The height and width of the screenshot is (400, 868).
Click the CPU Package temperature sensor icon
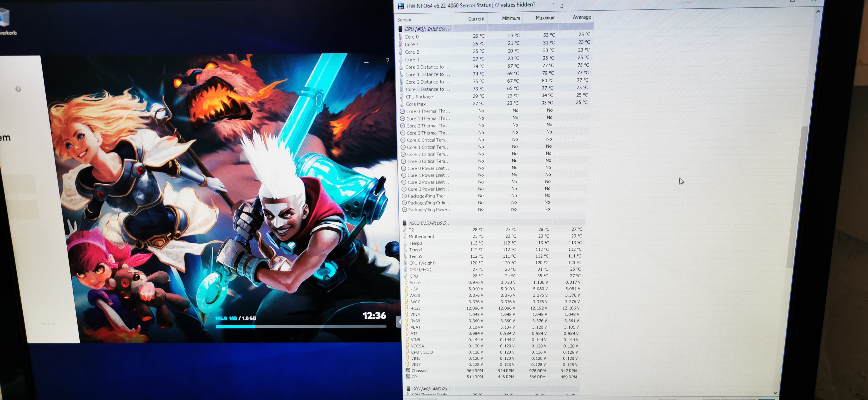(402, 96)
